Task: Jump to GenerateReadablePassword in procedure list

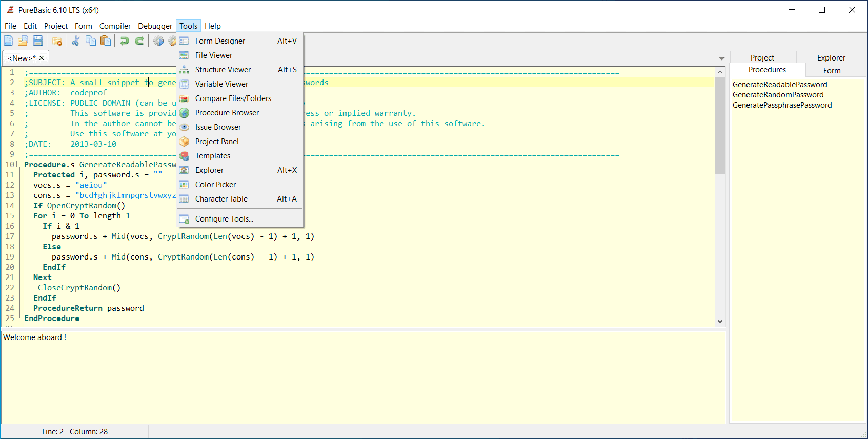Action: click(x=780, y=85)
